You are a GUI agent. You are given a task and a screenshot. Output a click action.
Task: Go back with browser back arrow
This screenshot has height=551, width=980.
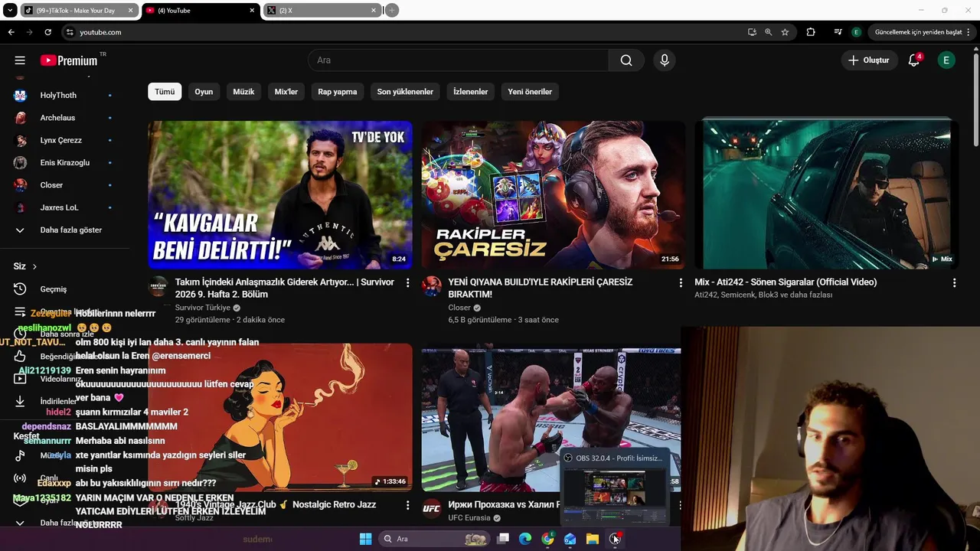[x=11, y=32]
